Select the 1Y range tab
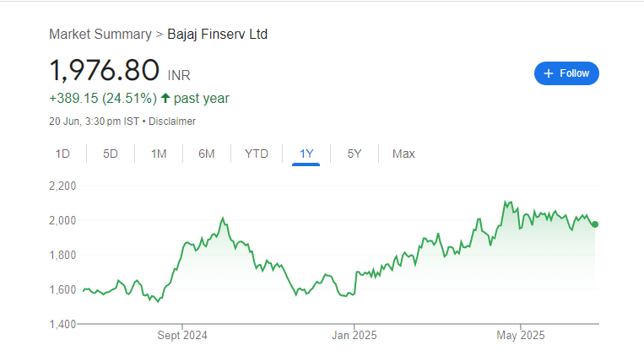644x356 pixels. coord(306,154)
